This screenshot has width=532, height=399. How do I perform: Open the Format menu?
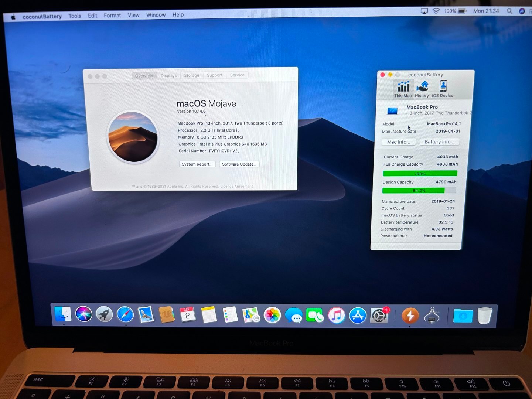click(112, 16)
